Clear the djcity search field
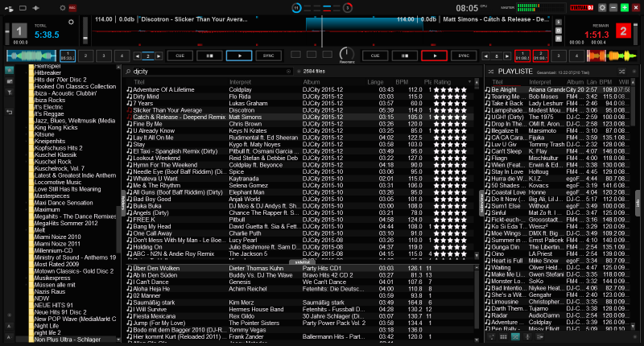 click(288, 72)
